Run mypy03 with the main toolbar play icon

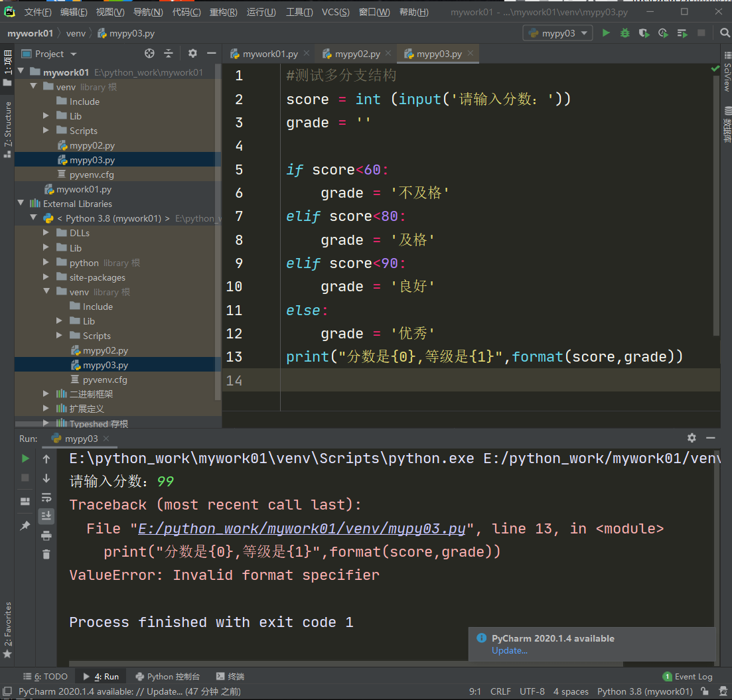(606, 33)
